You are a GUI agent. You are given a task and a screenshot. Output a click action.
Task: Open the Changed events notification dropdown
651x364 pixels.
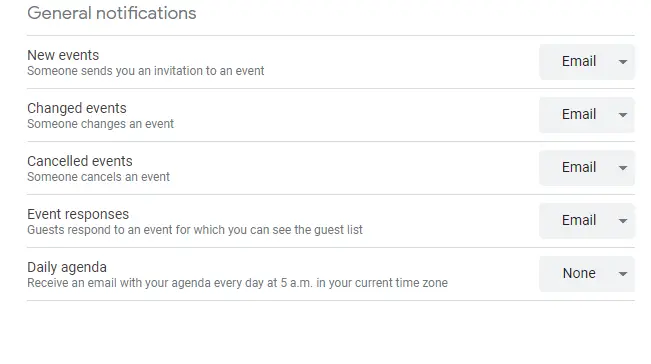point(587,115)
